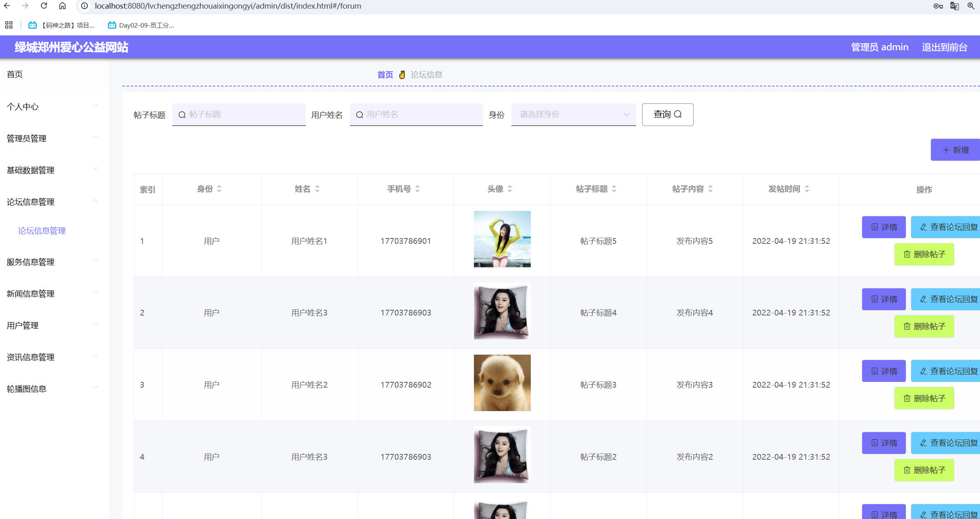The image size is (980, 519).
Task: Go back with browser back arrow
Action: (x=7, y=6)
